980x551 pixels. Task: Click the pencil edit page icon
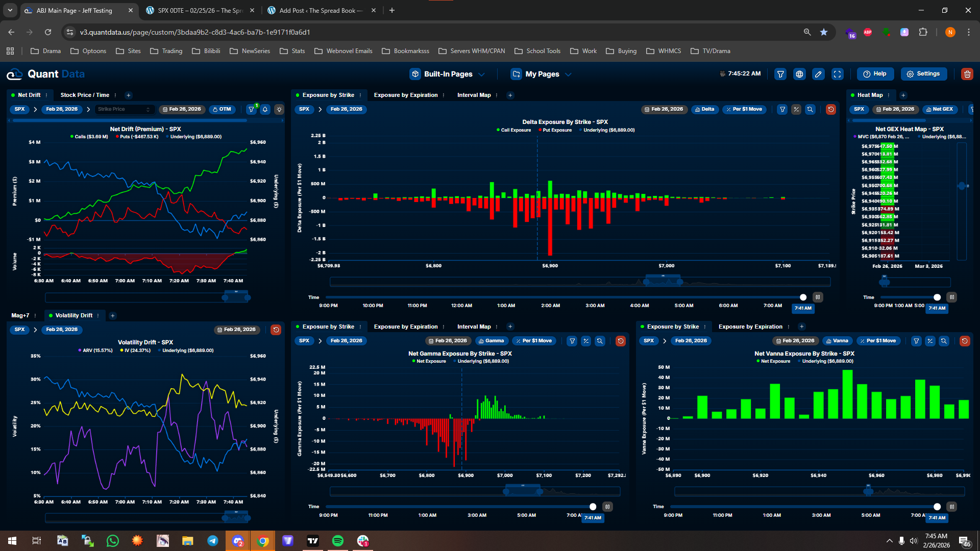818,74
